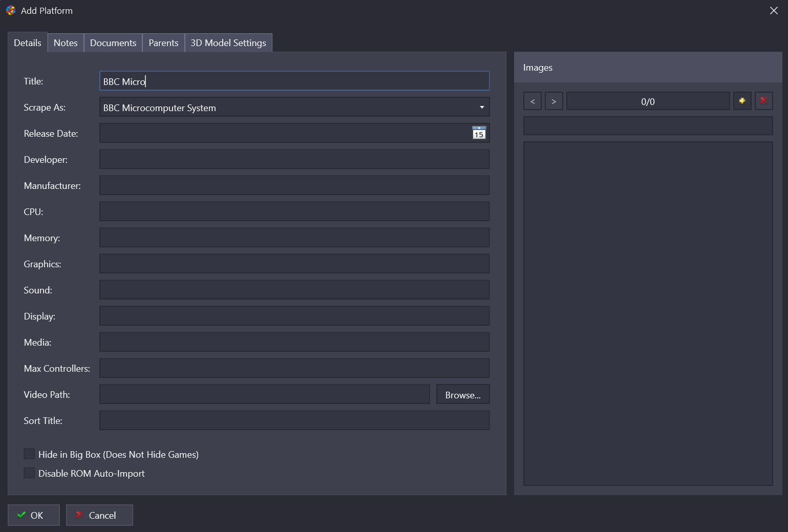Switch to the Parents tab
The width and height of the screenshot is (788, 532).
[x=163, y=43]
